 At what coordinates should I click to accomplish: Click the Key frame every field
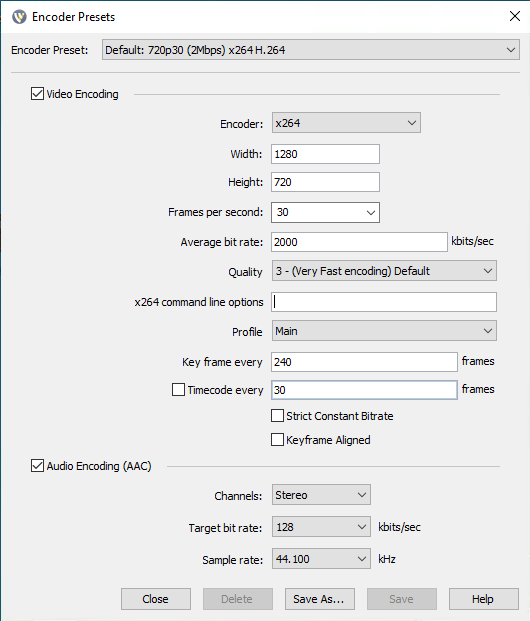pos(364,362)
